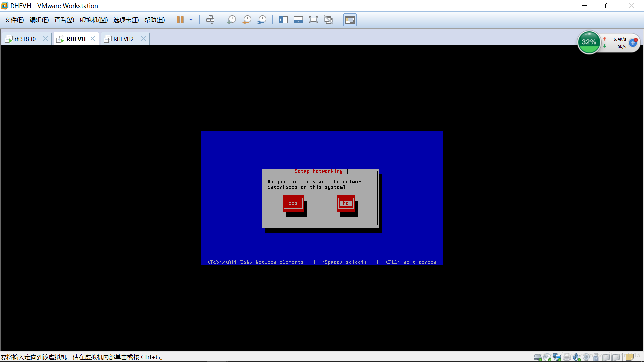Open the message log note icon
The width and height of the screenshot is (644, 362).
(630, 357)
